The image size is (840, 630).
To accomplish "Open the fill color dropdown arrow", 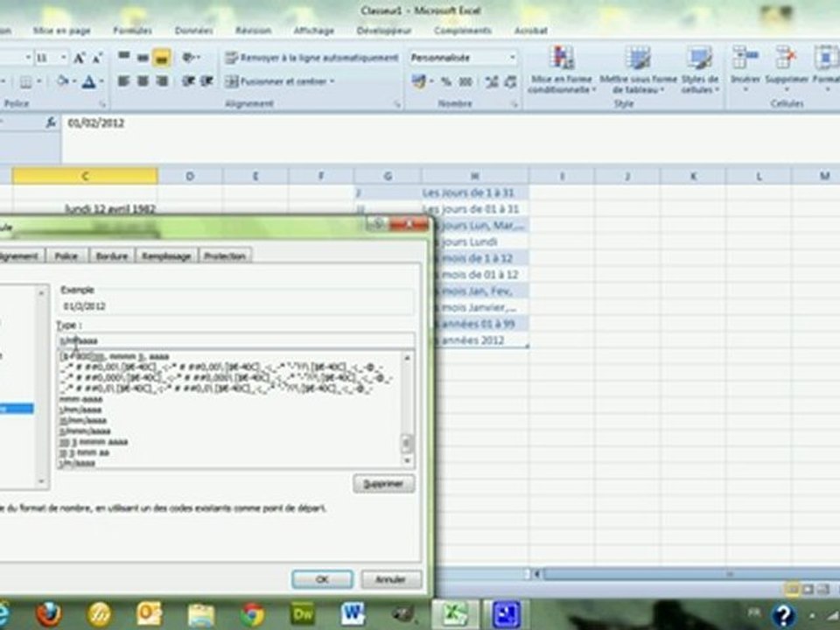I will 73,81.
